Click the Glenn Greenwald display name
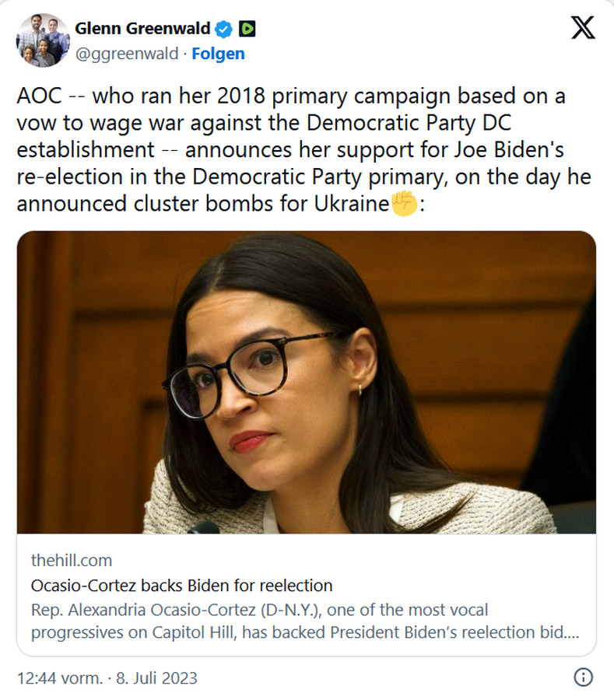 coord(142,30)
